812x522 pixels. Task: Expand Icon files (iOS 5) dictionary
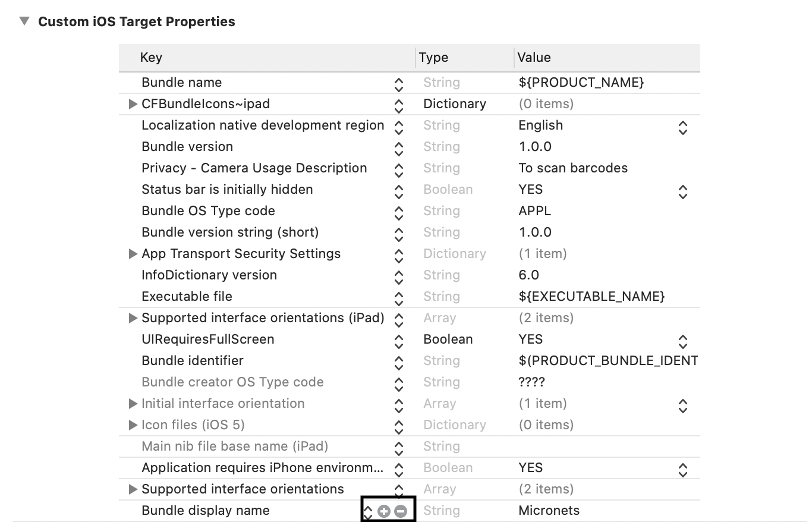(133, 425)
